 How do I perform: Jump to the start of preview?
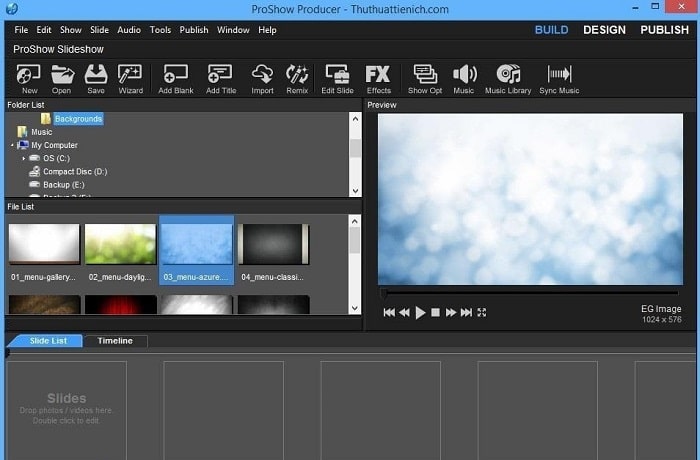[x=389, y=313]
